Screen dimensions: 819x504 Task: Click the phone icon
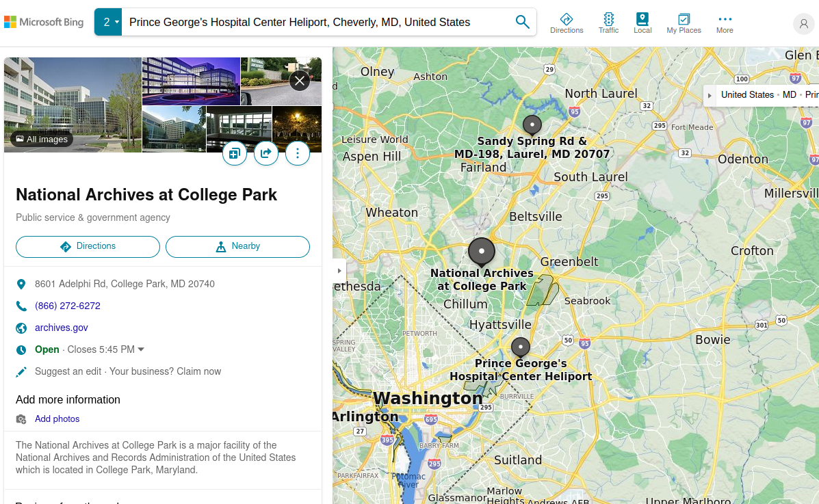point(21,306)
